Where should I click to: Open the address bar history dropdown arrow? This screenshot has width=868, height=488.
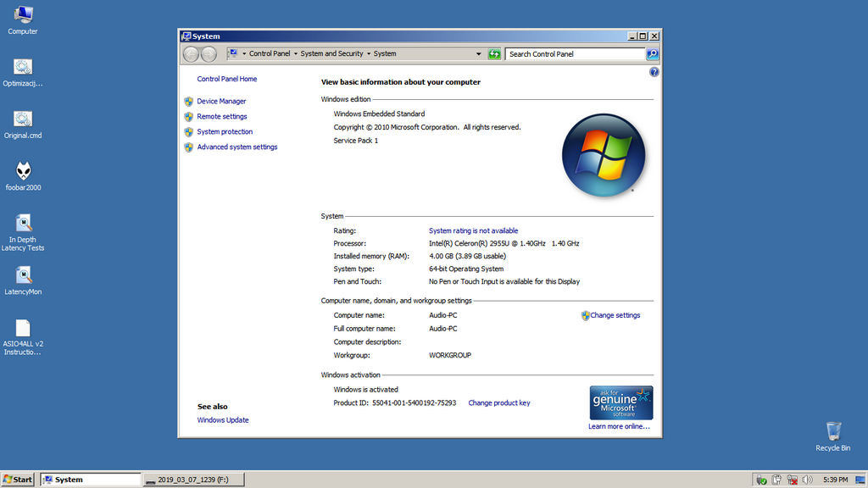tap(479, 53)
